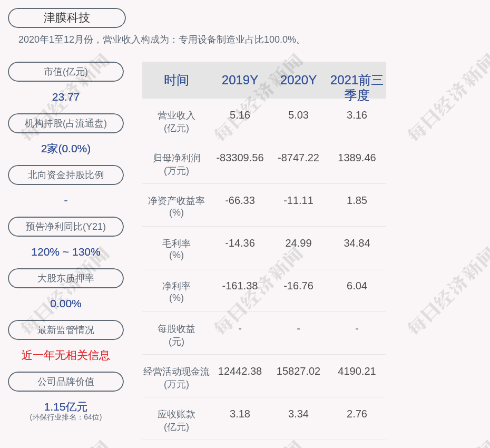This screenshot has width=490, height=448.
Task: Select receivables value 3.34
Action: 298,414
